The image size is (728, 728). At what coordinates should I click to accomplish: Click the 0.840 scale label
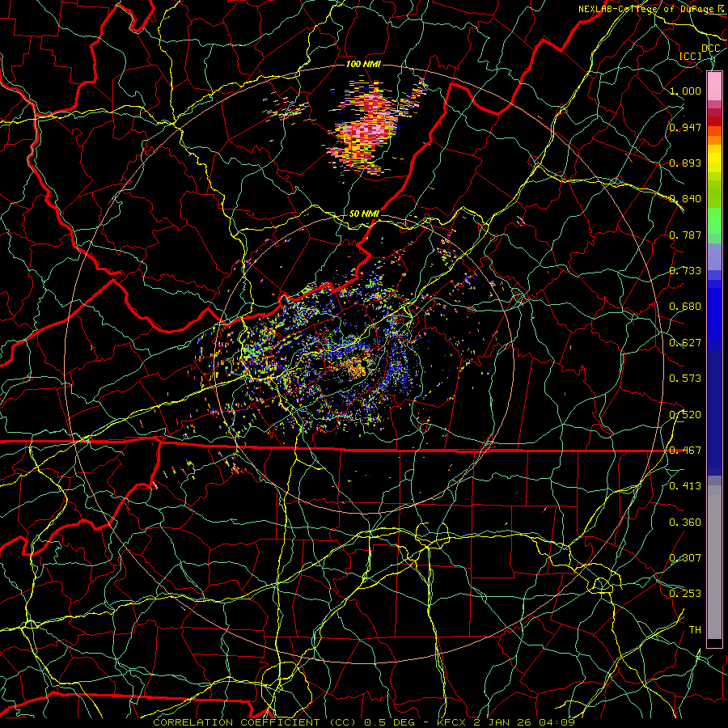click(x=685, y=199)
